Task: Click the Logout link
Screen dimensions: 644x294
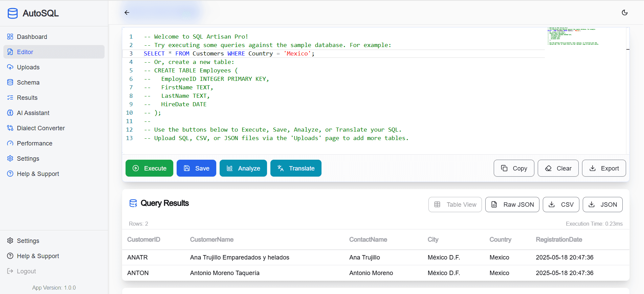Action: 54,271
